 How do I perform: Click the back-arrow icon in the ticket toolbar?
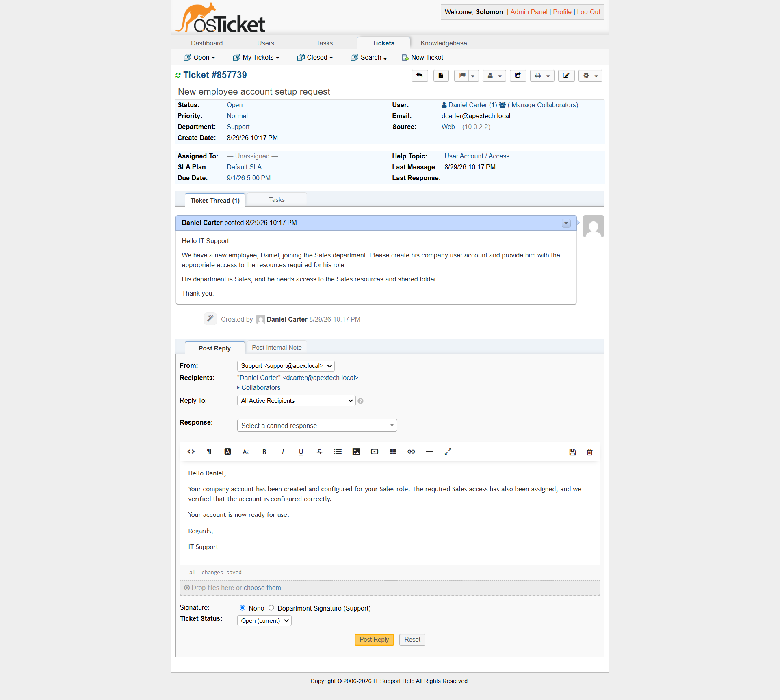point(420,76)
